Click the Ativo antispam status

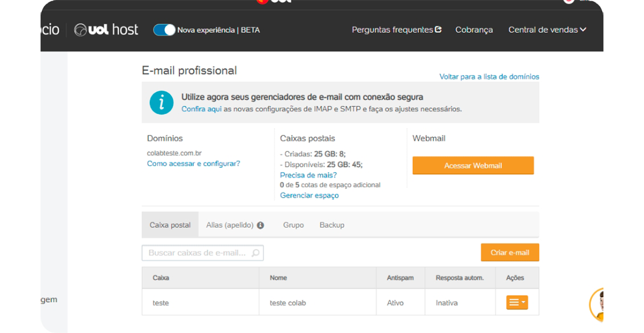pos(395,303)
